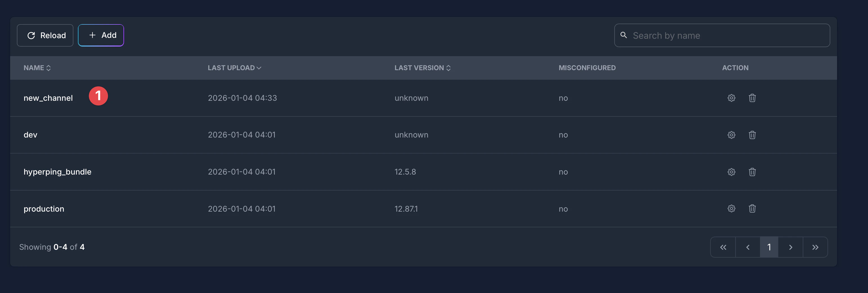Delete the new_channel channel
The width and height of the screenshot is (868, 293).
pos(752,98)
